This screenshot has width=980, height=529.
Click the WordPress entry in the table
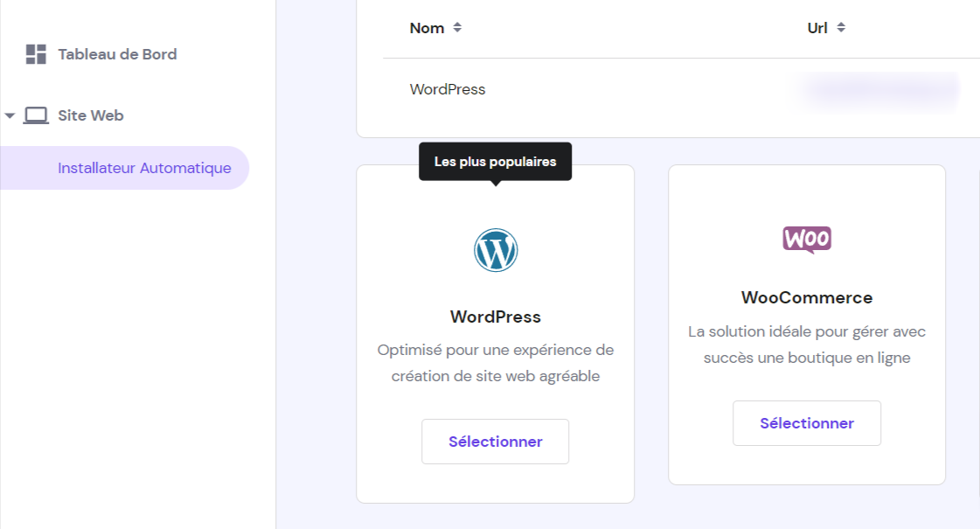coord(447,88)
